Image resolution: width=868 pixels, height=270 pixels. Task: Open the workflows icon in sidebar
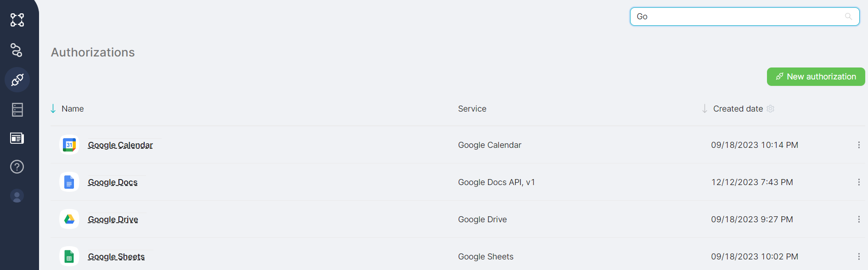pos(17,20)
